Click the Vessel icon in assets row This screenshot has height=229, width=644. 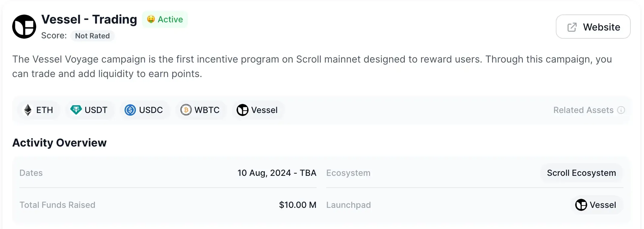click(242, 110)
